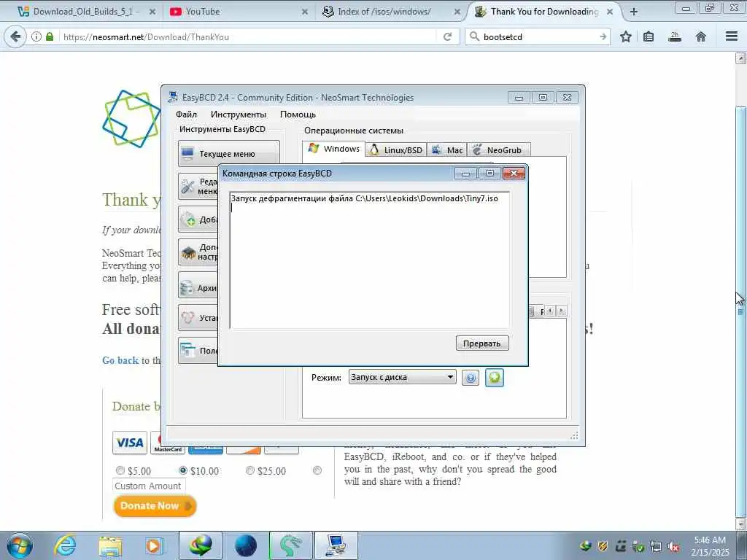The image size is (747, 560).
Task: Open Internet Explorer from the taskbar
Action: coord(65,545)
